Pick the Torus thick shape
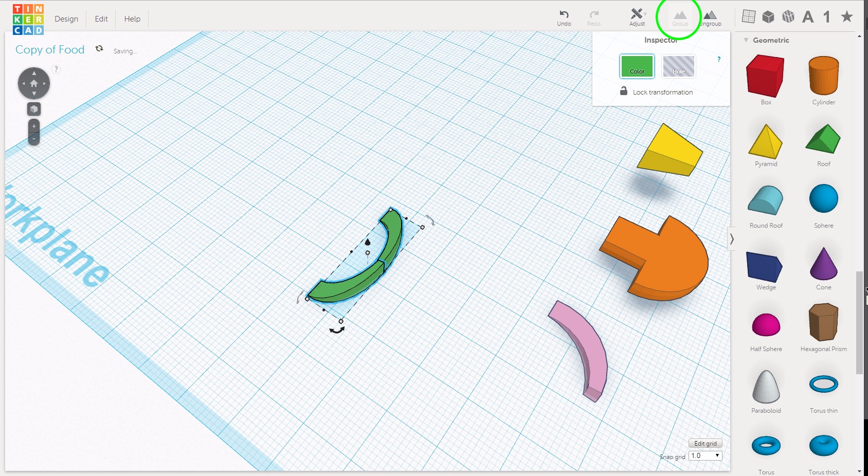Viewport: 868px width, 476px height. pos(824,446)
